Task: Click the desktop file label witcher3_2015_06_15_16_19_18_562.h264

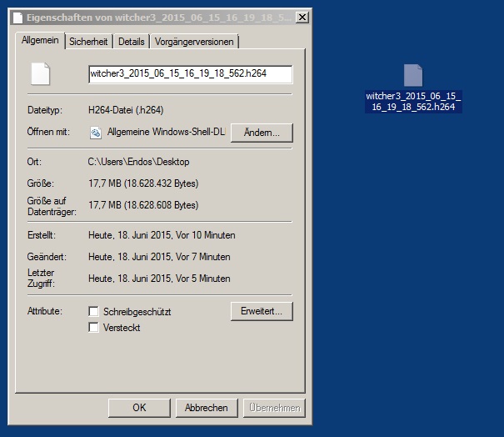Action: click(413, 102)
